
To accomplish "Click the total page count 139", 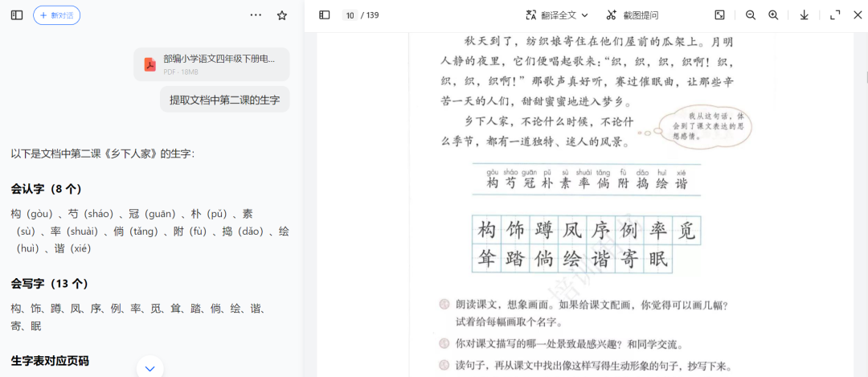I will tap(373, 15).
